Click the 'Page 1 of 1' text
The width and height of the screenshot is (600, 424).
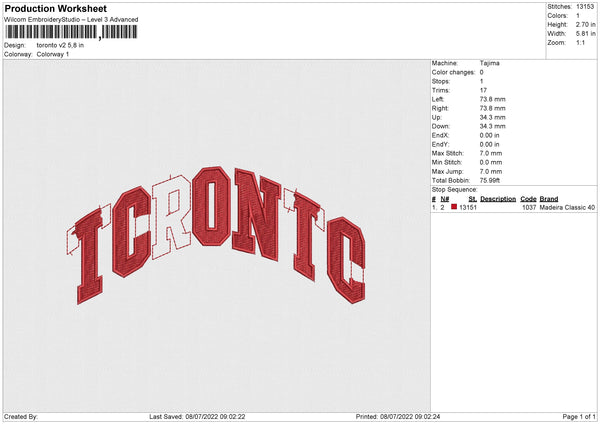point(579,416)
